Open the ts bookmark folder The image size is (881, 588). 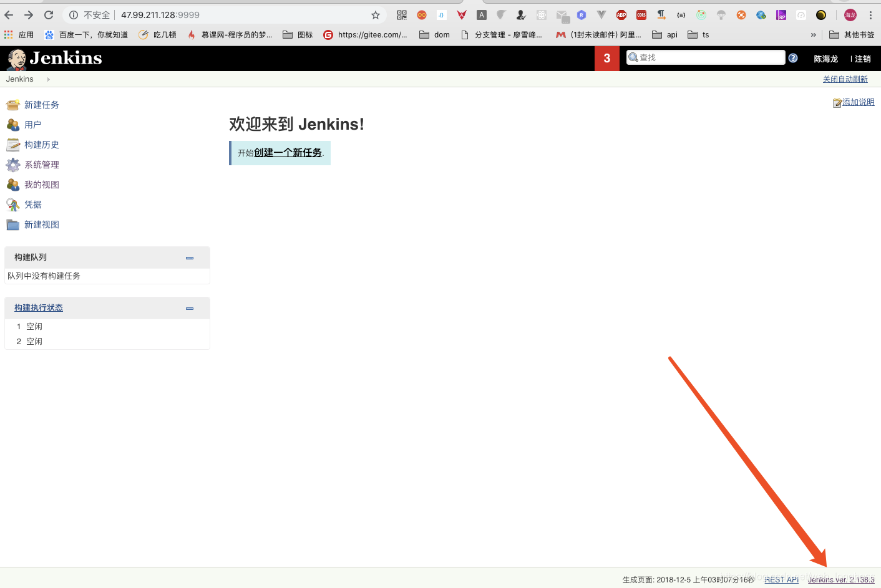698,35
